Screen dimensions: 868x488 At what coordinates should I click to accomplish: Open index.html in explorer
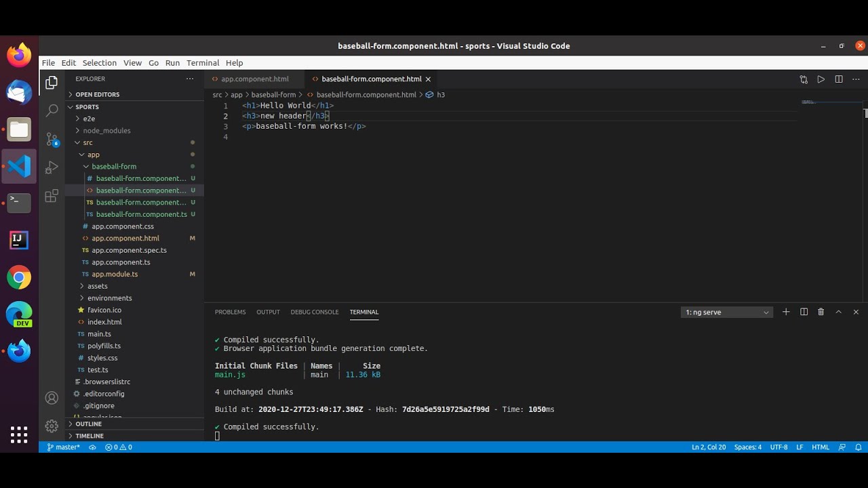[104, 322]
